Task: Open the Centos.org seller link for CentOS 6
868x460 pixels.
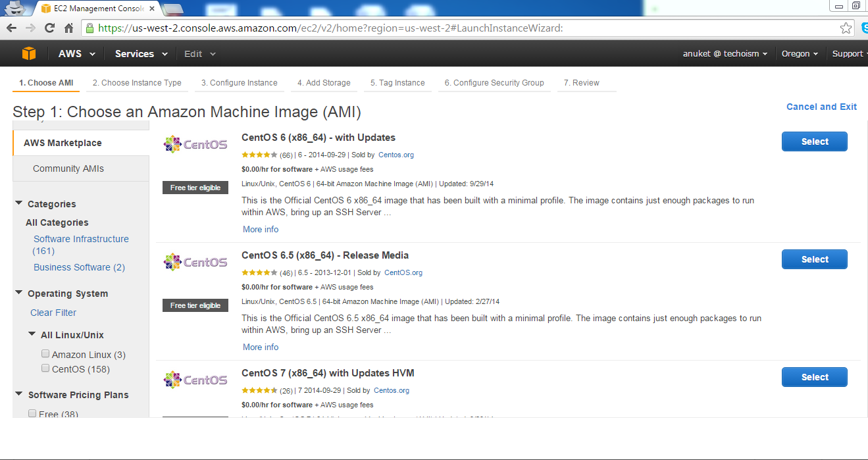Action: (x=396, y=155)
